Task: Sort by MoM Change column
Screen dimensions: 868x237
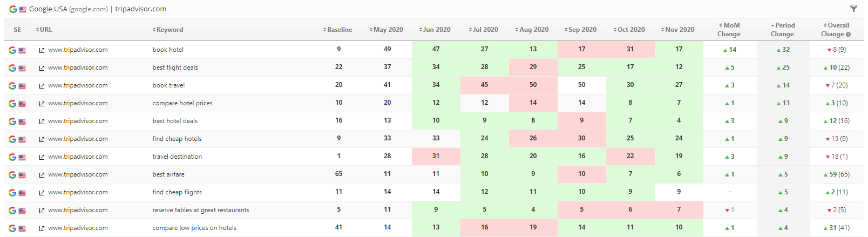Action: point(729,30)
